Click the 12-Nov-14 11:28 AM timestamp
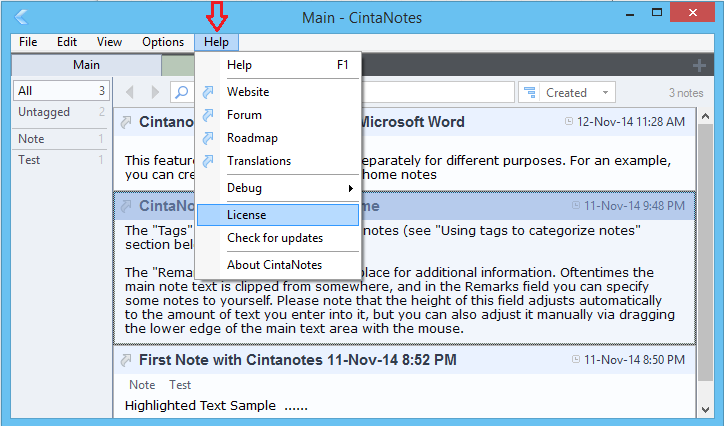 coord(631,122)
